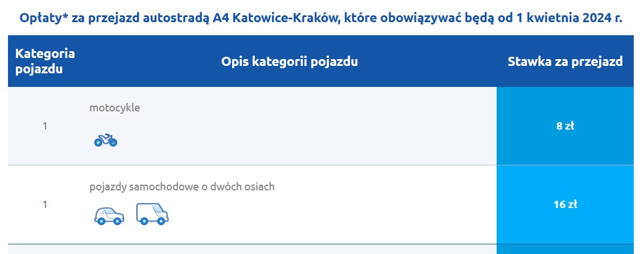
Task: Click the passenger car icon
Action: [x=108, y=216]
